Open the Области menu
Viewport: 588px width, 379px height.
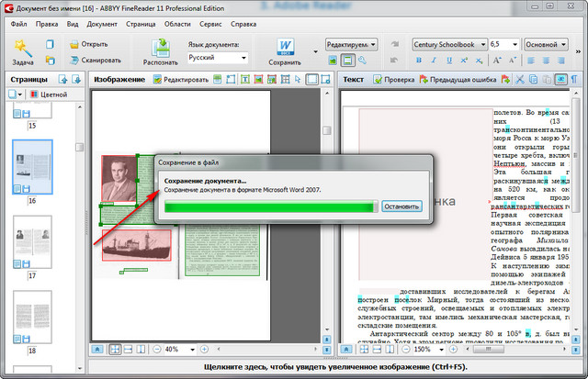[177, 24]
